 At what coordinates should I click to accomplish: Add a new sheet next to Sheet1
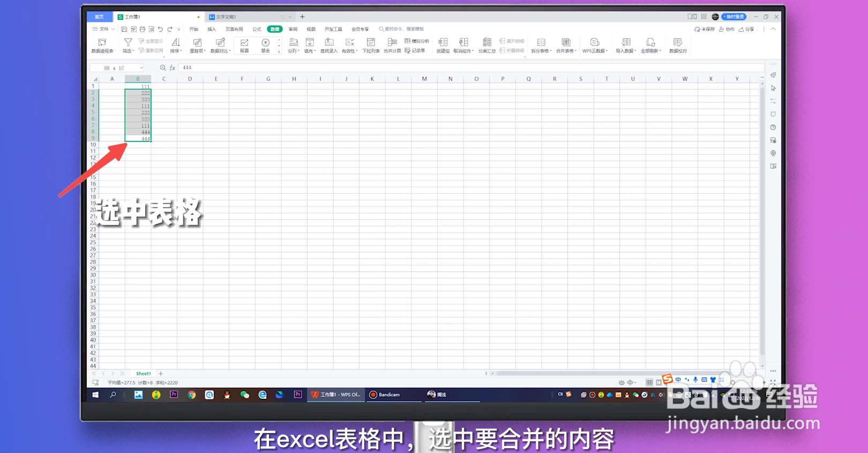(161, 374)
